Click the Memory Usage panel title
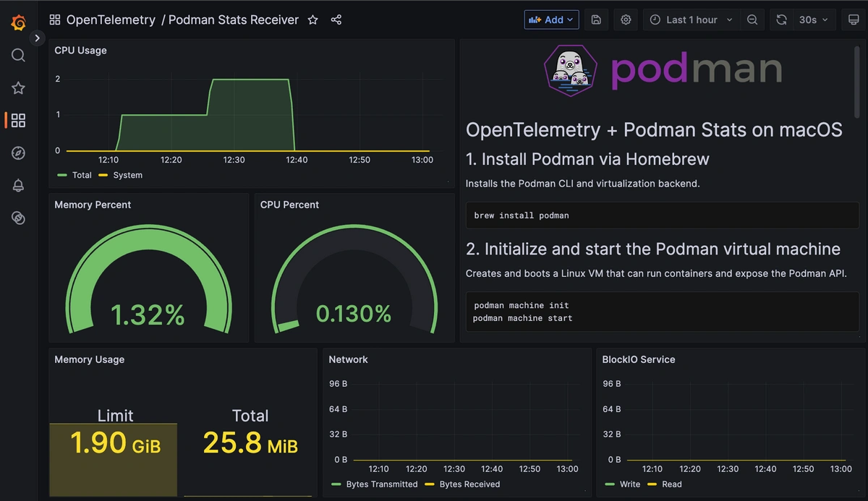Image resolution: width=868 pixels, height=501 pixels. point(89,359)
